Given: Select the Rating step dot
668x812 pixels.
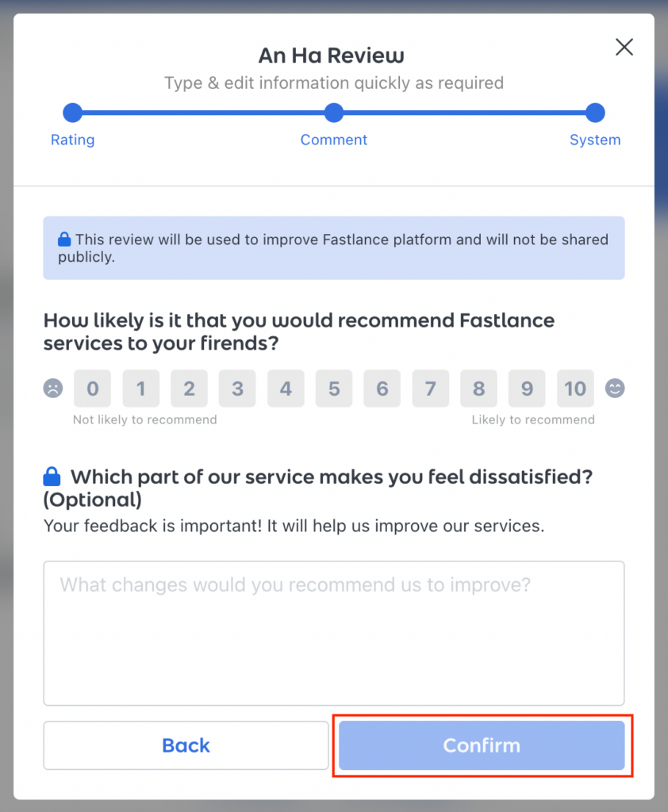Looking at the screenshot, I should 72,113.
